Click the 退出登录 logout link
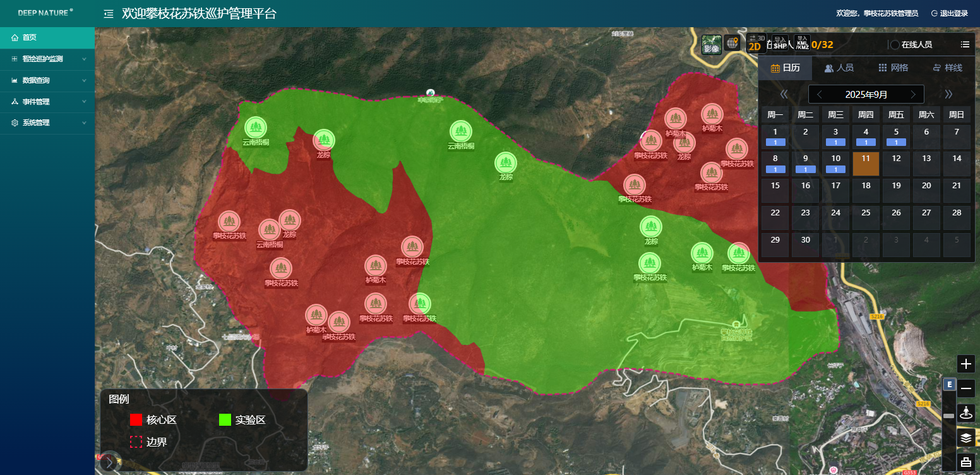This screenshot has height=475, width=980. coord(949,13)
